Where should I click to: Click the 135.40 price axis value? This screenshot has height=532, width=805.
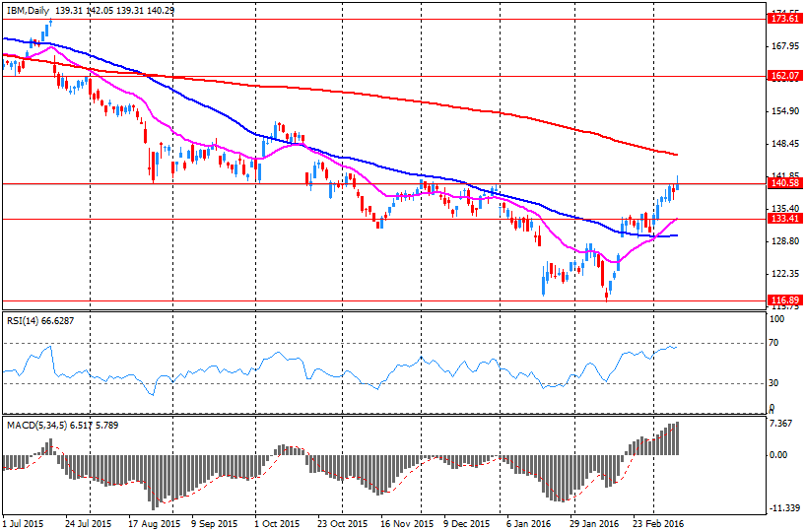click(785, 209)
